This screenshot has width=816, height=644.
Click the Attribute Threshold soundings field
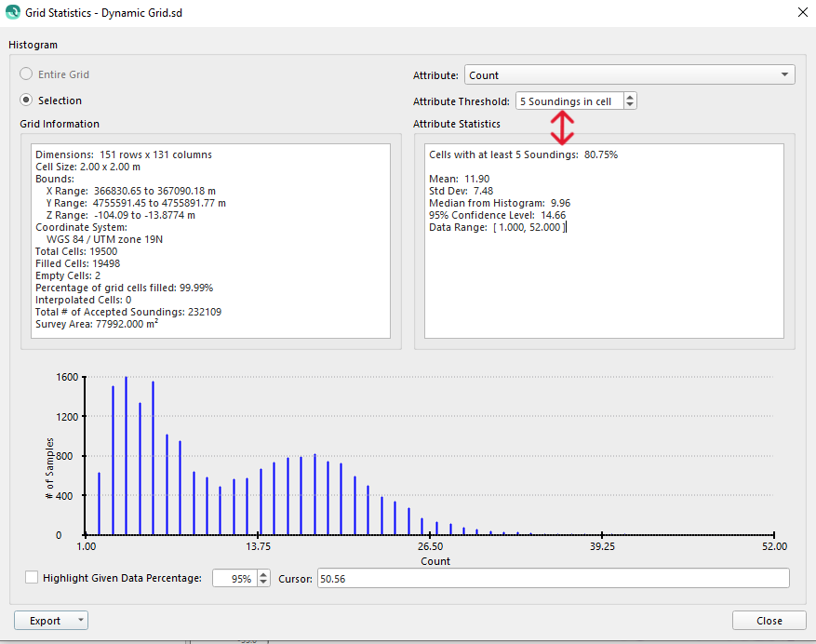(x=568, y=101)
